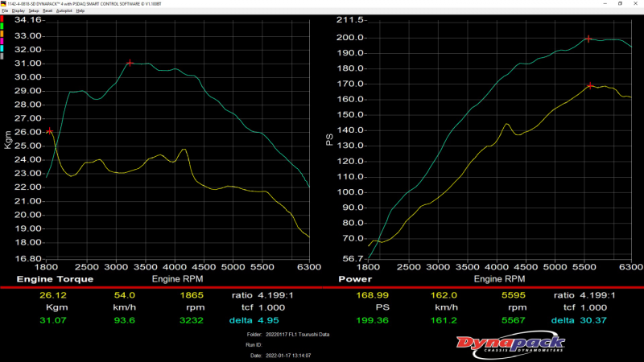Image resolution: width=644 pixels, height=362 pixels.
Task: Click peak marker on yellow power curve
Action: click(x=590, y=85)
